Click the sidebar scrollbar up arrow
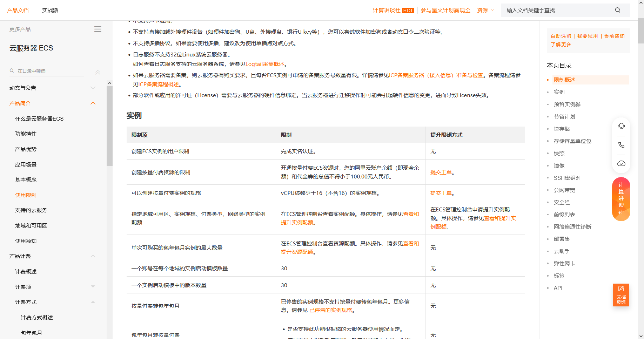Viewport: 644px width, 339px height. (109, 83)
